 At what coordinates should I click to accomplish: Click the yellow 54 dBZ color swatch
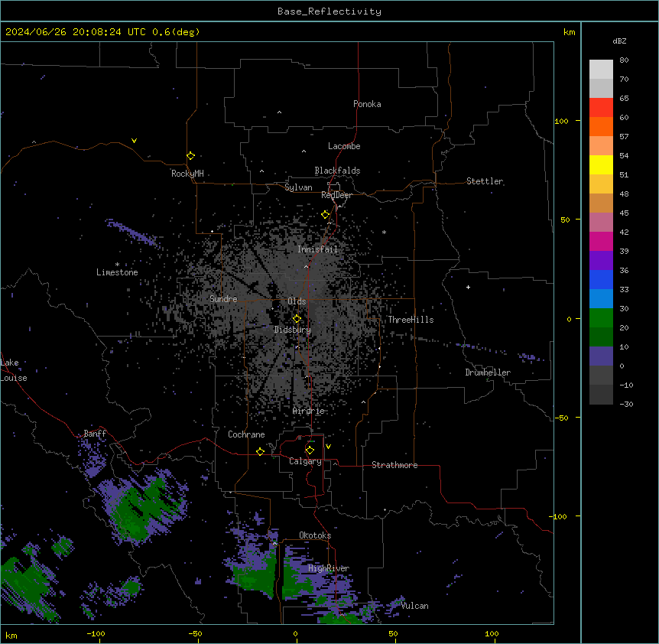pos(601,164)
